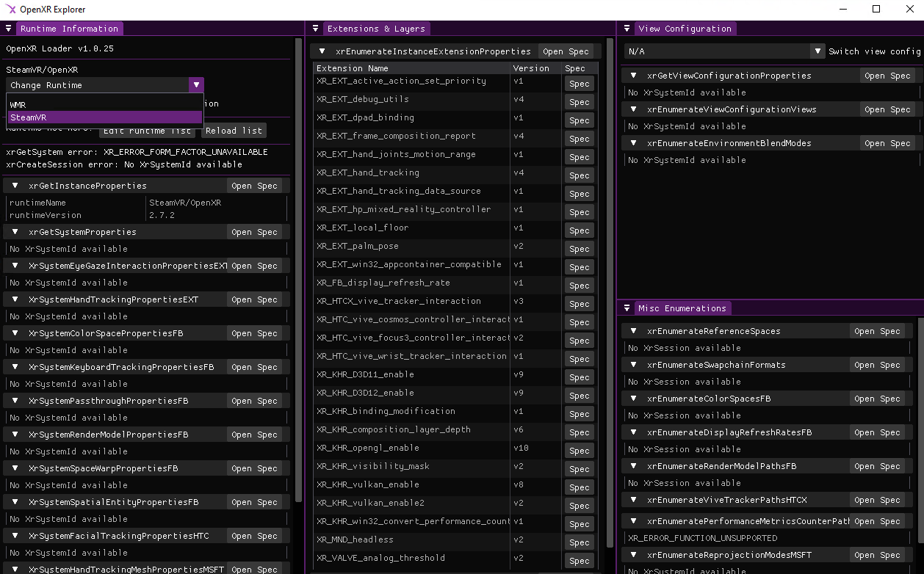The image size is (924, 574).
Task: Select XR_HTCX_vive_tracker_interaction row text
Action: [x=399, y=301]
